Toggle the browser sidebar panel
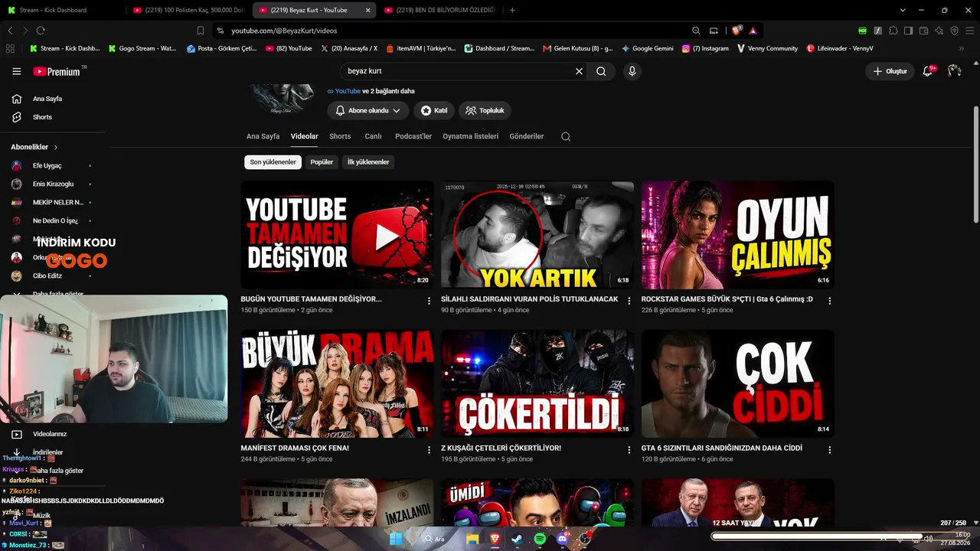This screenshot has height=551, width=980. [908, 31]
